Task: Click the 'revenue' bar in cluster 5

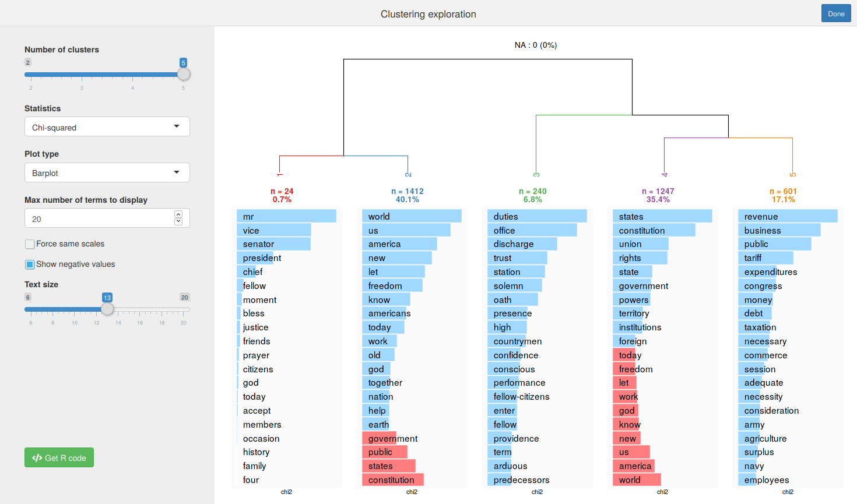Action: (787, 216)
